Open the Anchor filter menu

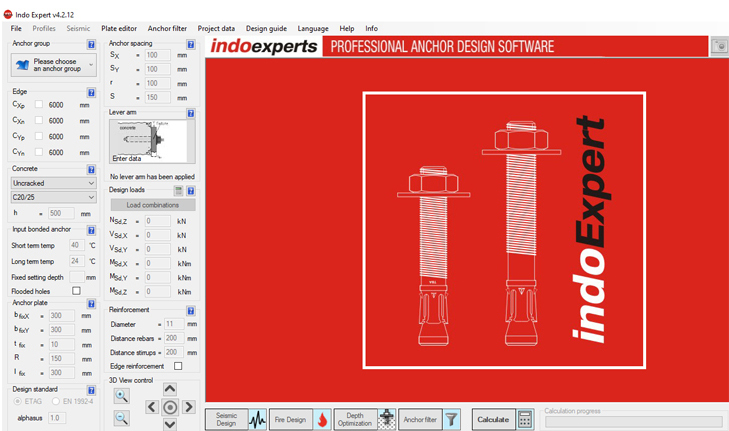pos(167,28)
